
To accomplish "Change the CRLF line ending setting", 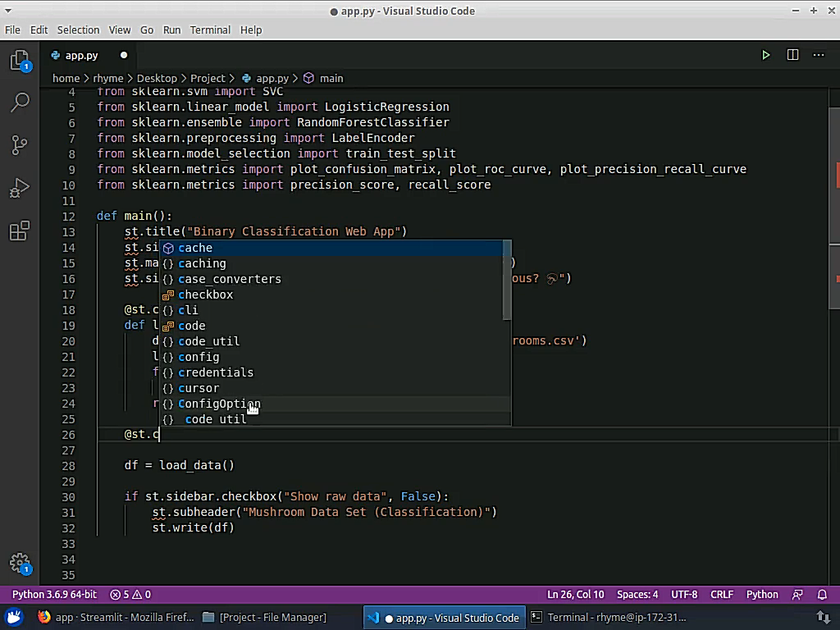I will click(722, 595).
